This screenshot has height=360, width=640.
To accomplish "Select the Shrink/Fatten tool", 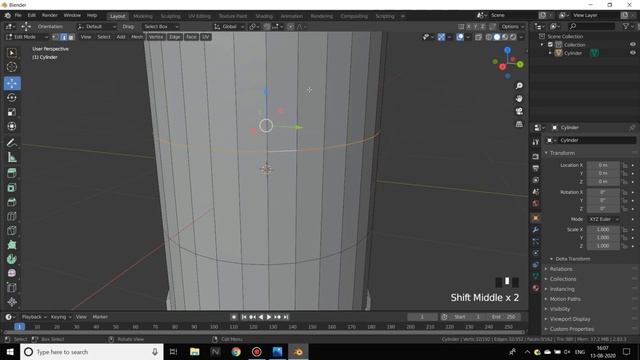I will point(12,302).
